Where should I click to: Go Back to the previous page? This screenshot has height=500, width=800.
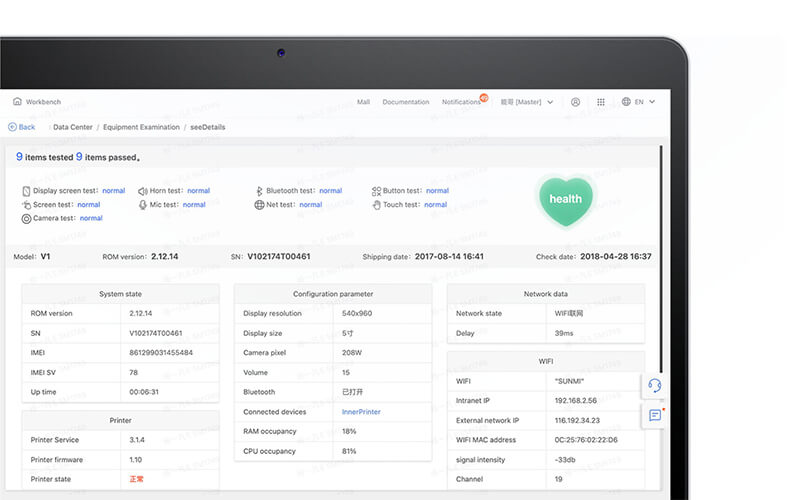21,127
